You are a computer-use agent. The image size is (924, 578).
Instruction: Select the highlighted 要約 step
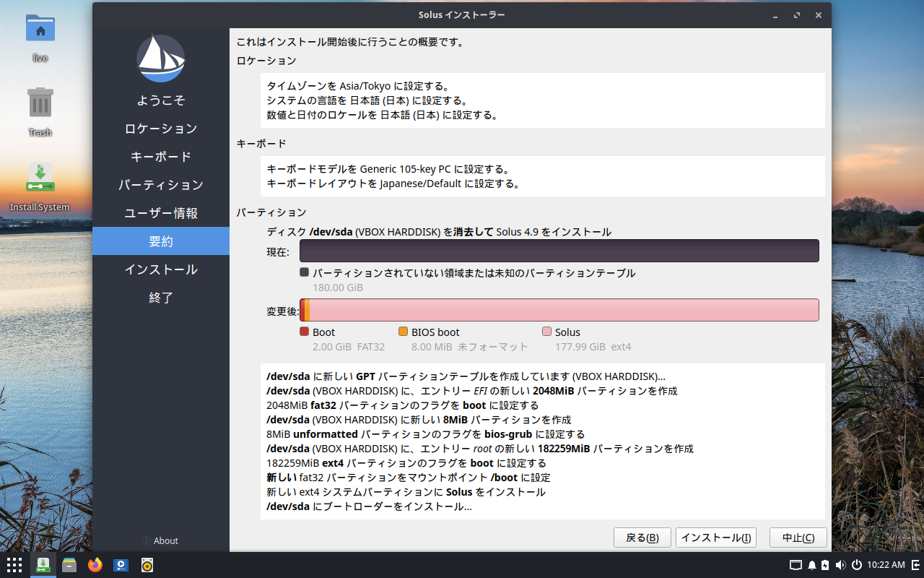[x=161, y=241]
